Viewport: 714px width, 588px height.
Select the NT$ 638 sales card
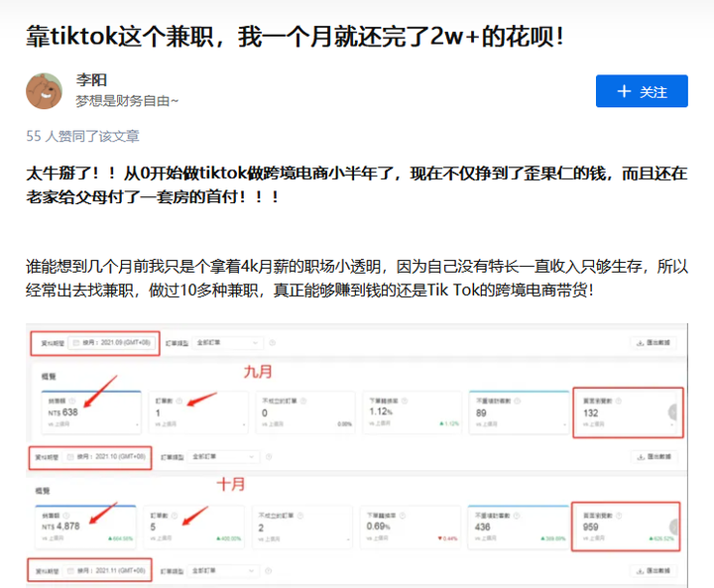91,412
